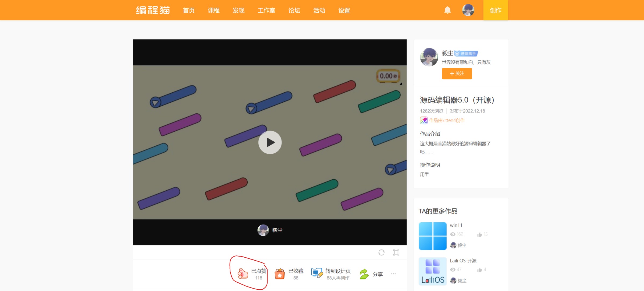The image size is (644, 291).
Task: Click the kitten4 editor icon
Action: click(424, 120)
